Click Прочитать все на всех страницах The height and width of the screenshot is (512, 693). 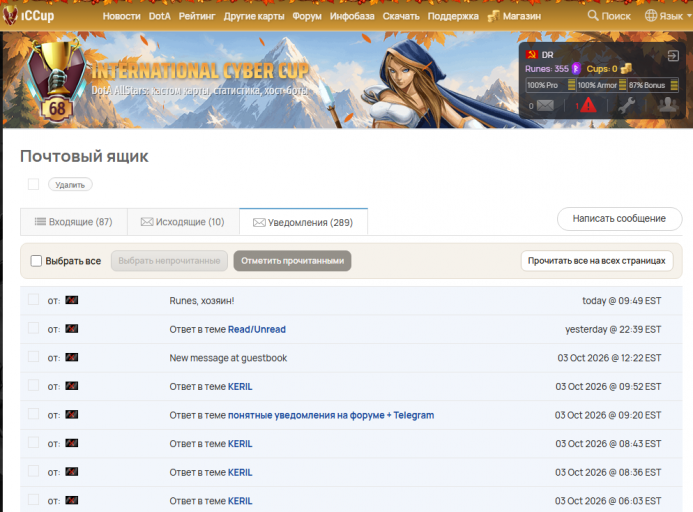click(x=597, y=261)
